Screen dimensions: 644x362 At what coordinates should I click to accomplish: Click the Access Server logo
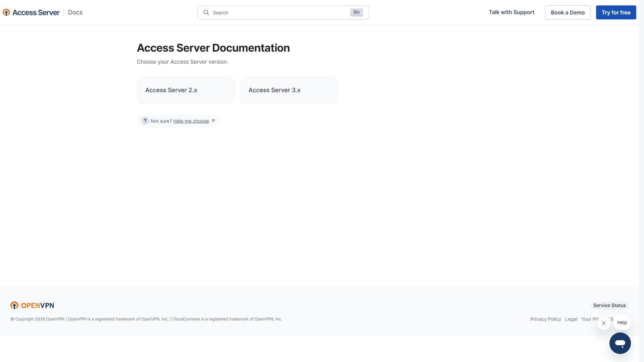pyautogui.click(x=31, y=12)
